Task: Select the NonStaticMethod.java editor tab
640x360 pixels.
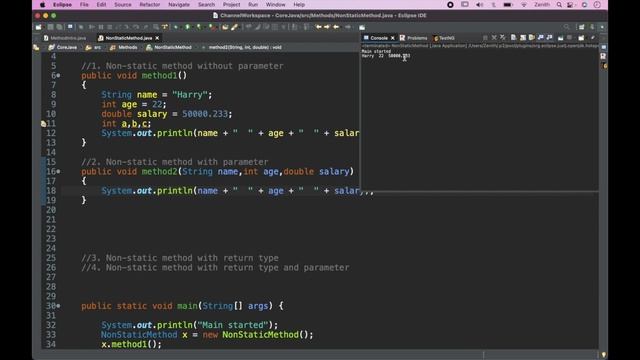Action: [x=129, y=38]
